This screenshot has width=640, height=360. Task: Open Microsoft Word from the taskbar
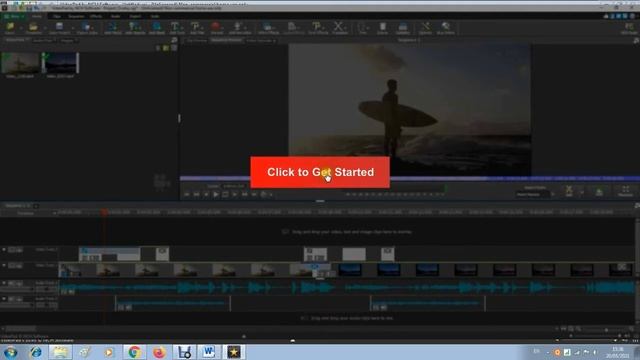209,352
